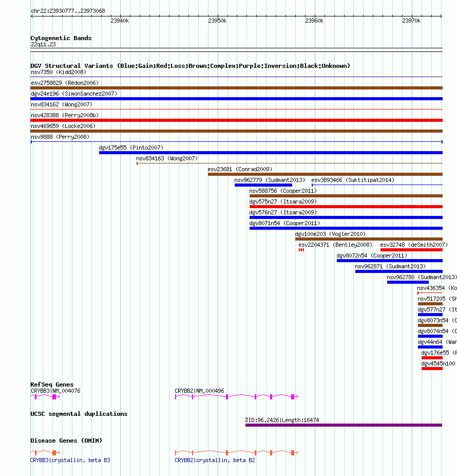Click the brown dgv100e203 variant bar

point(369,239)
